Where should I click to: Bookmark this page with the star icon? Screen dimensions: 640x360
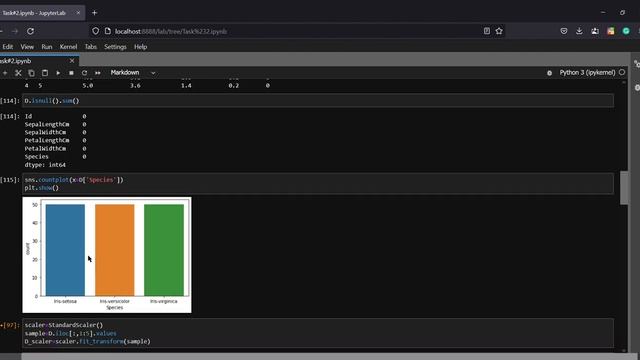coord(499,31)
